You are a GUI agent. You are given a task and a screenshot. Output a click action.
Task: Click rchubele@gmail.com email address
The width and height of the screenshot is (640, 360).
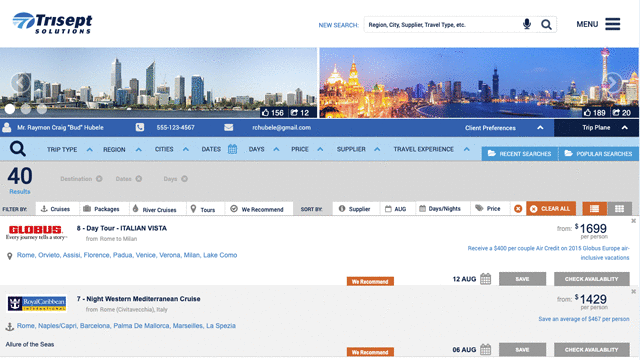[282, 127]
